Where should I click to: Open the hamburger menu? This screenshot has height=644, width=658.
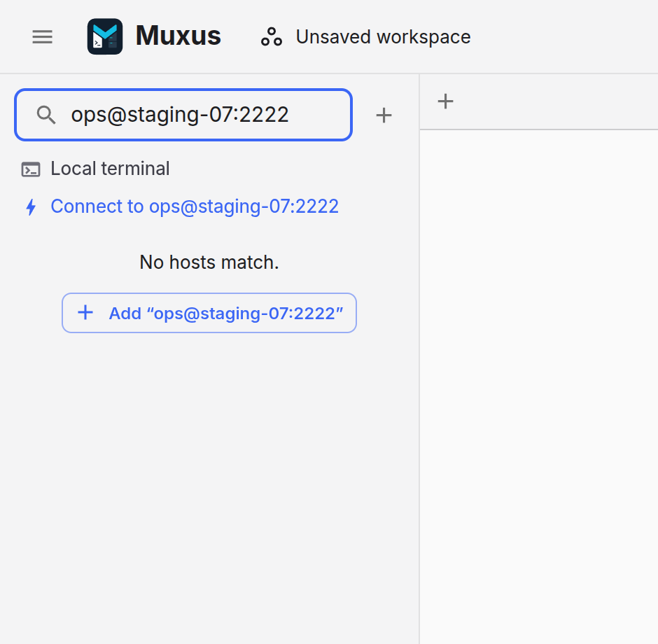coord(43,37)
